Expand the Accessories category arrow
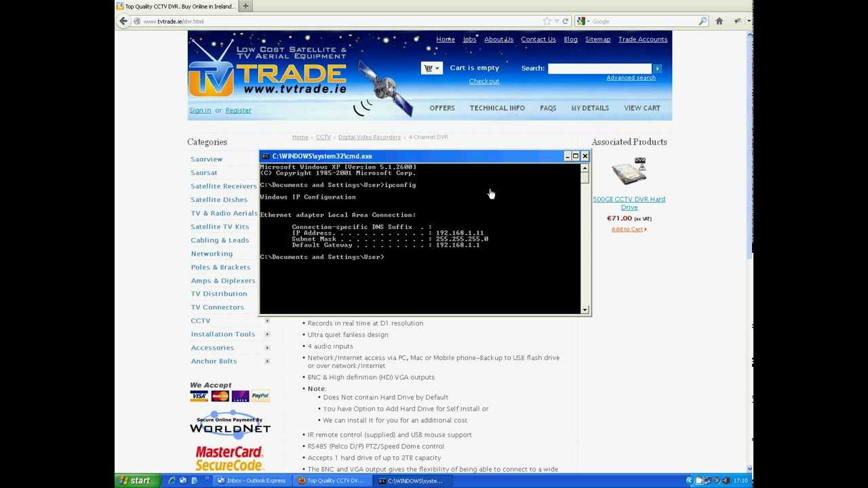The width and height of the screenshot is (868, 488). coord(267,348)
